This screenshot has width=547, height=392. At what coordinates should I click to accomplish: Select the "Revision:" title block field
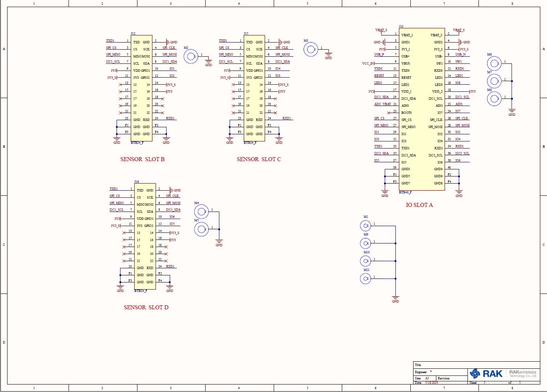(x=444, y=378)
